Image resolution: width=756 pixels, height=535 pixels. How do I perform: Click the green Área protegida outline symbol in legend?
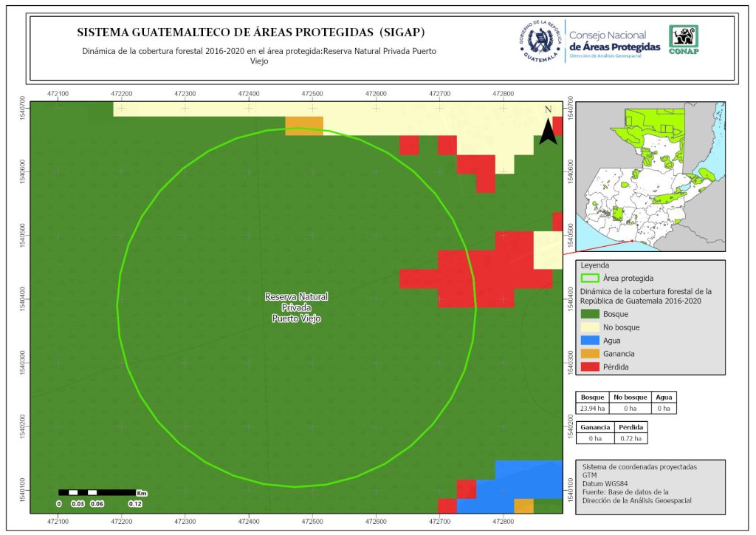(x=590, y=279)
